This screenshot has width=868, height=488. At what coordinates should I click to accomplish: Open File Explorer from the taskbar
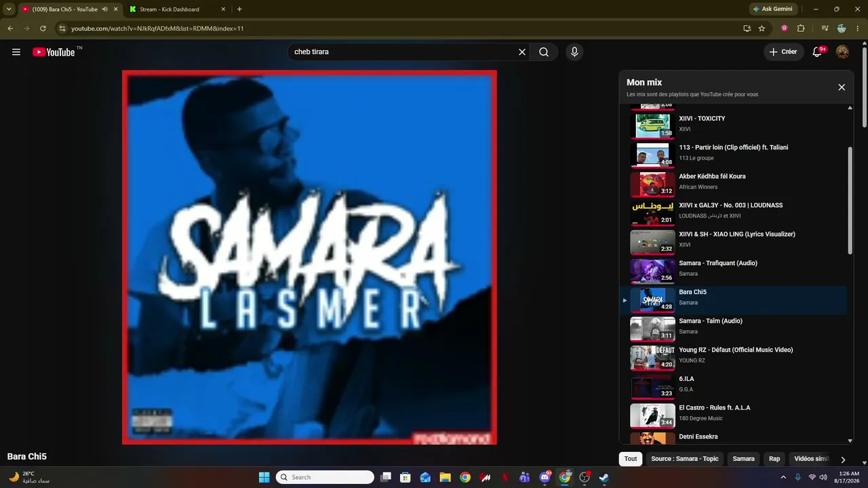pos(445,477)
